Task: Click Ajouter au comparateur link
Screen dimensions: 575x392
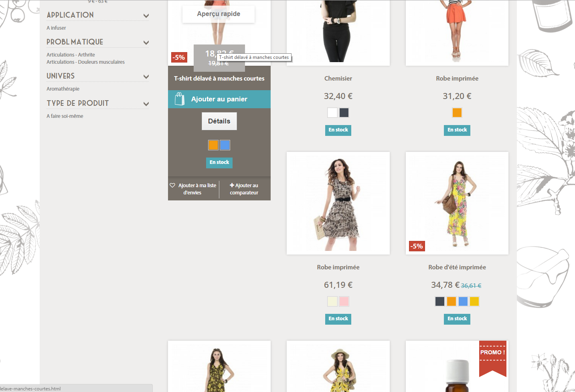Action: (244, 189)
